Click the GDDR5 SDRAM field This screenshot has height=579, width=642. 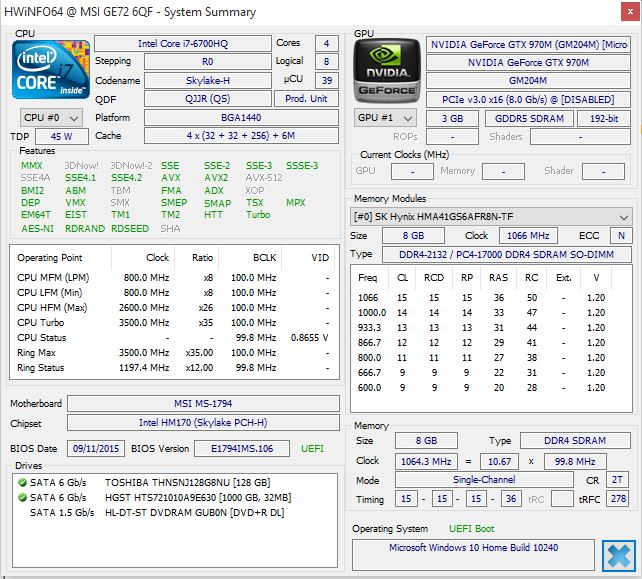click(x=529, y=119)
